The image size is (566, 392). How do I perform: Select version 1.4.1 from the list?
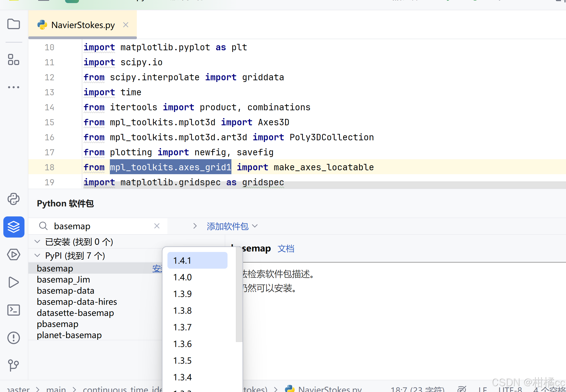(x=197, y=260)
